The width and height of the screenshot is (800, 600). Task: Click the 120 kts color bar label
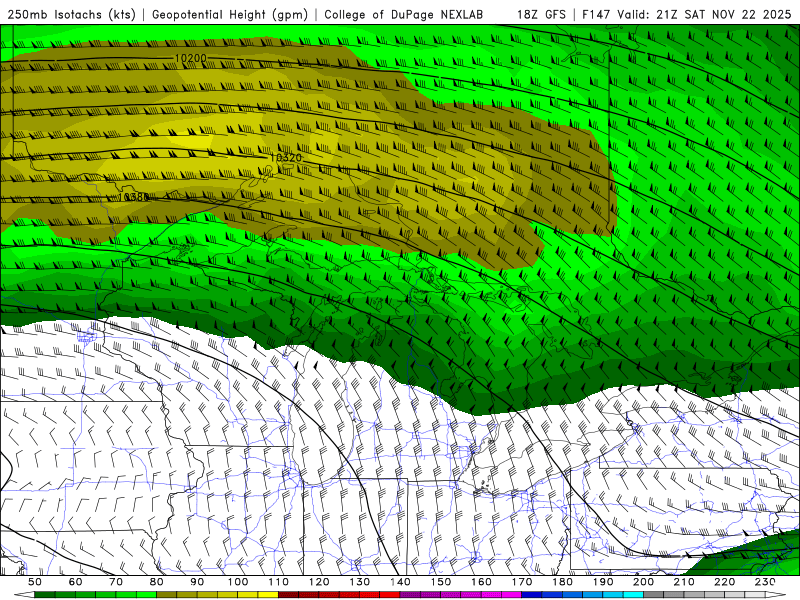(x=319, y=582)
